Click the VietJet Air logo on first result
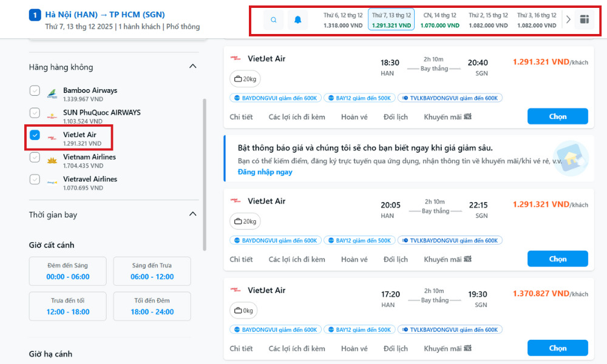Image resolution: width=607 pixels, height=364 pixels. (x=235, y=58)
